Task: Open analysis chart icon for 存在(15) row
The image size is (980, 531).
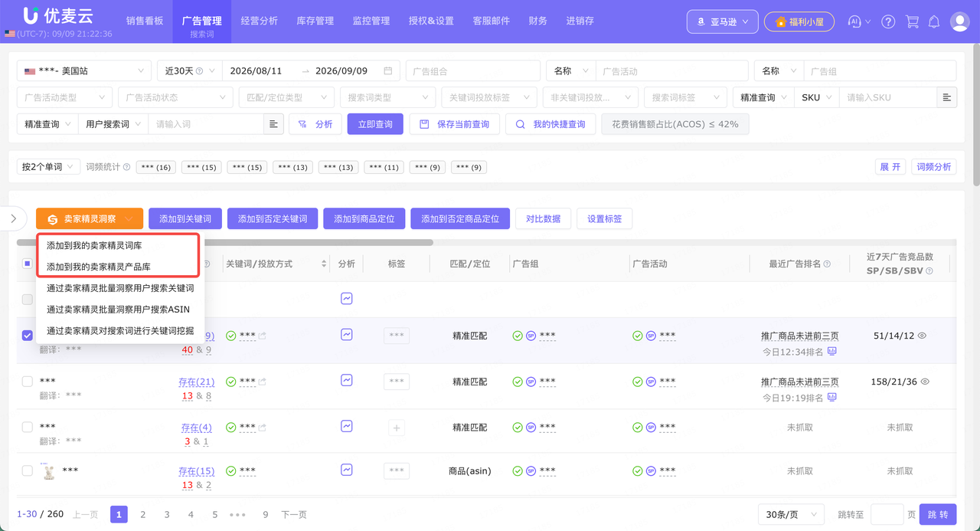Action: tap(347, 470)
